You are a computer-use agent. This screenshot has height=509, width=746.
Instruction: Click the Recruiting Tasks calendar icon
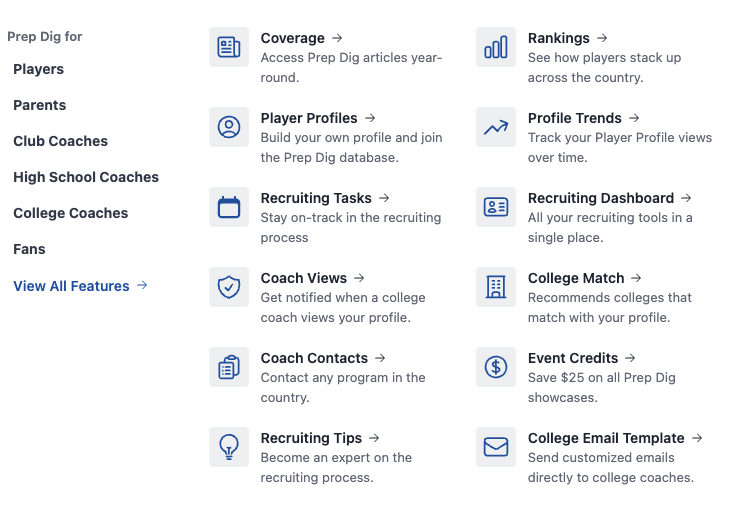(229, 207)
